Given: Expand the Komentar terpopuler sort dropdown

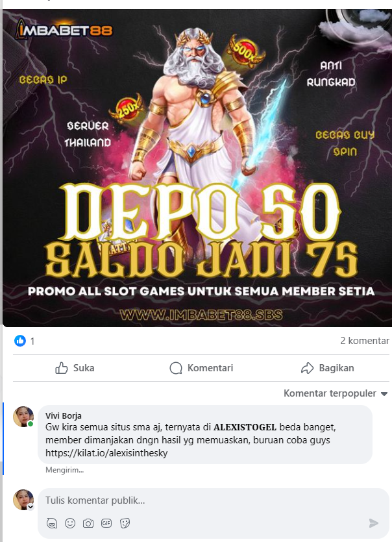Looking at the screenshot, I should (x=336, y=393).
